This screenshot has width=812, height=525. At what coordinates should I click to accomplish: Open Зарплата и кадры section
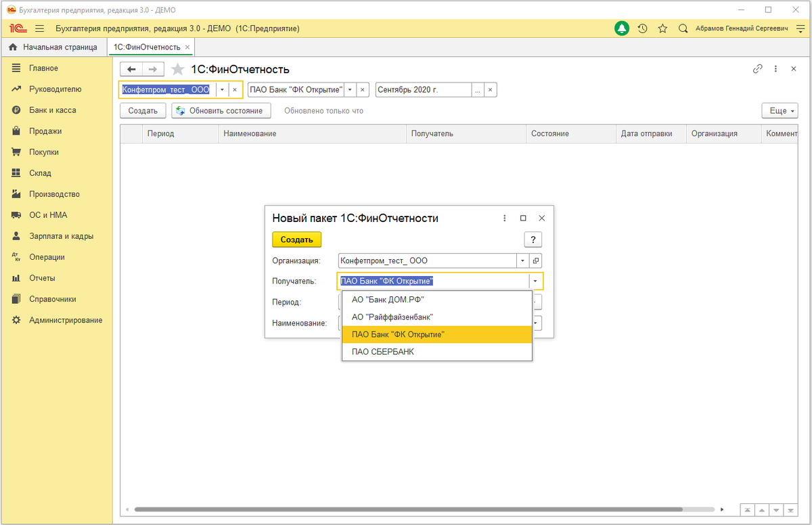coord(56,236)
